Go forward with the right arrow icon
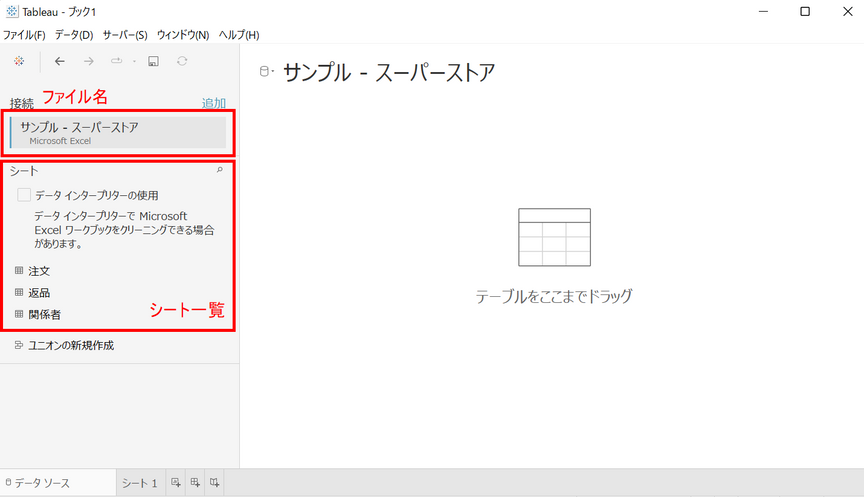 89,61
